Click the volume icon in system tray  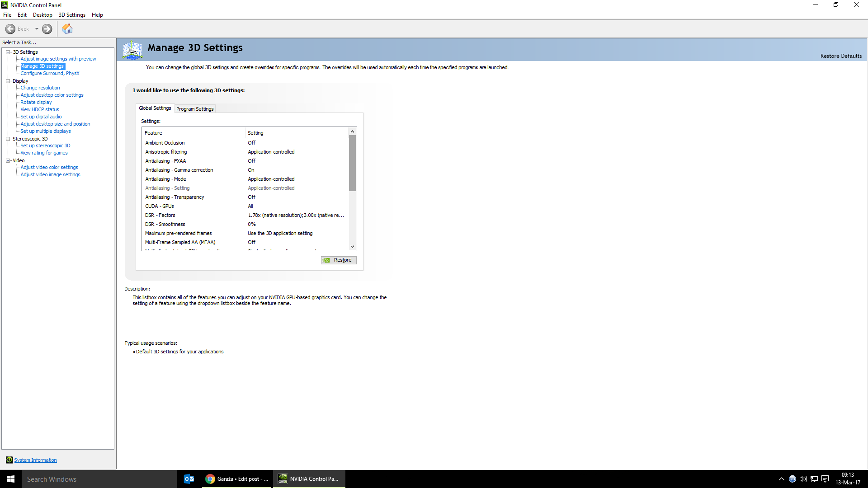[803, 479]
